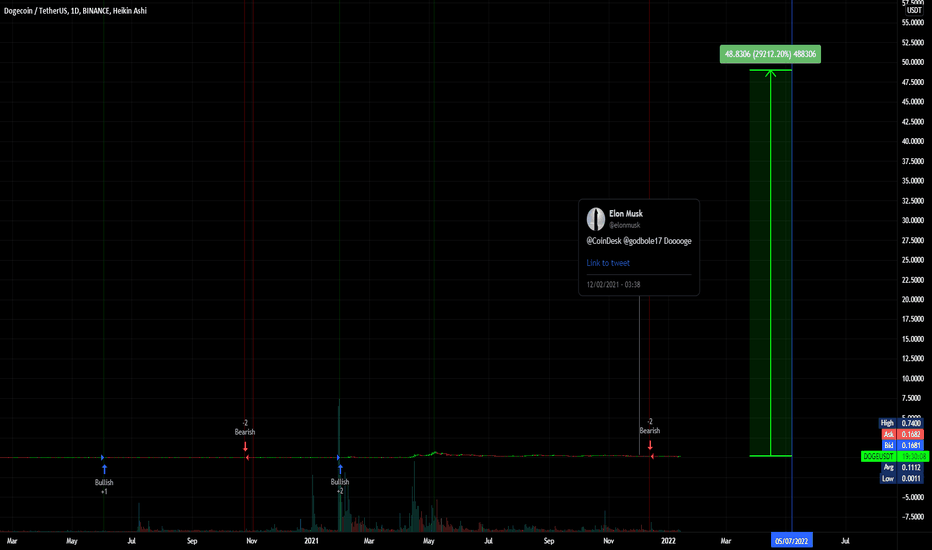Viewport: 932px width, 550px height.
Task: Click the blue up arrow above 'Bullish +2'
Action: (340, 469)
